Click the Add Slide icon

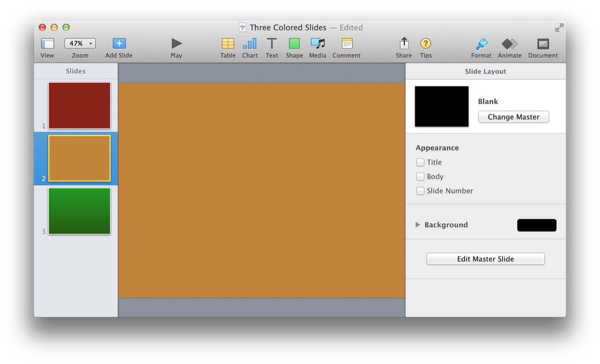[x=119, y=44]
